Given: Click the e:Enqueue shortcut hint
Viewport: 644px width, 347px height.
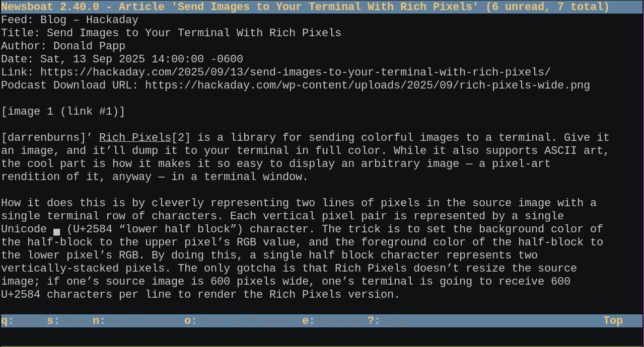Looking at the screenshot, I should (x=331, y=321).
